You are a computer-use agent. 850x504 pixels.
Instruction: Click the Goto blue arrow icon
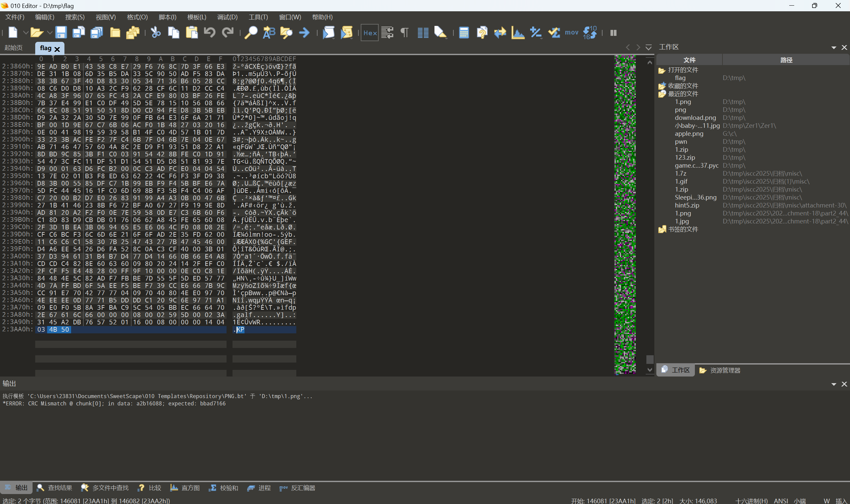(304, 33)
